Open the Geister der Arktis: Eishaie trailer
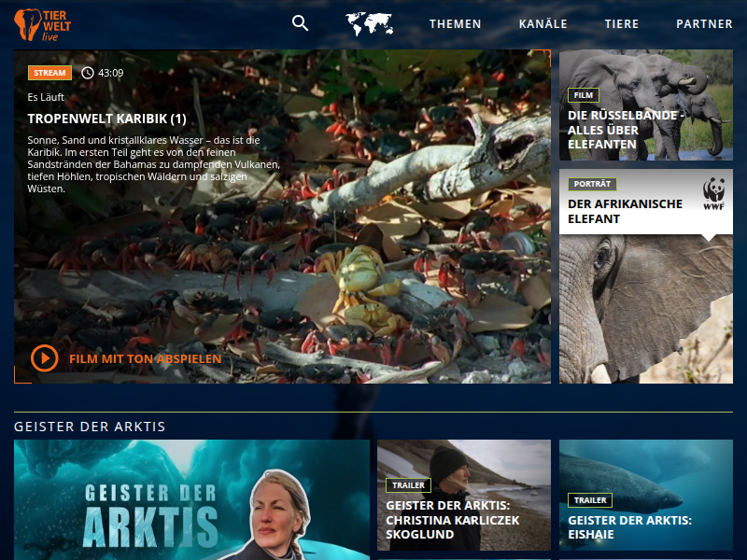The height and width of the screenshot is (560, 747). click(645, 496)
